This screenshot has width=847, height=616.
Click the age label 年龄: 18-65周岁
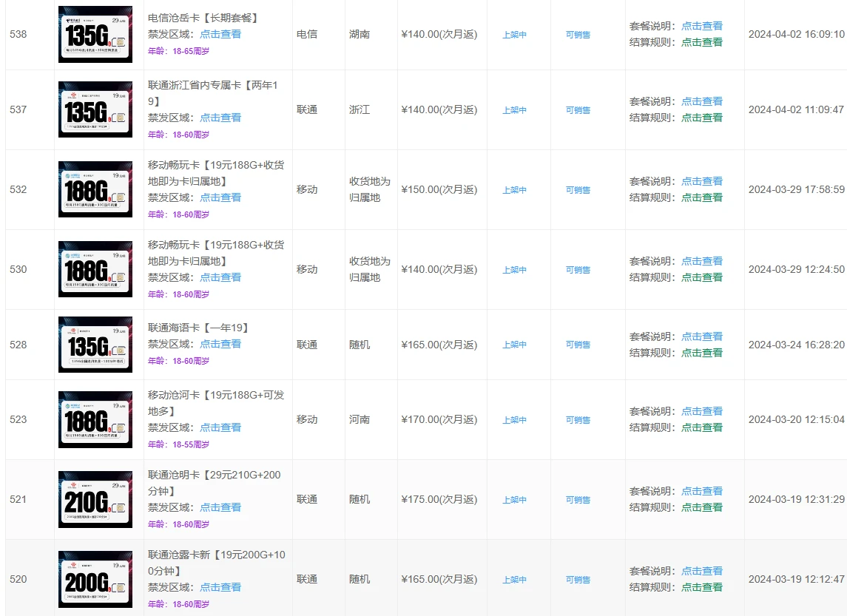pyautogui.click(x=178, y=51)
